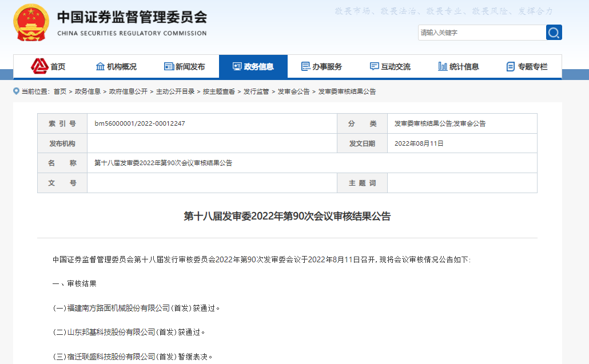Click the bar chart icon beside 统计信息
589x364 pixels.
(x=443, y=66)
